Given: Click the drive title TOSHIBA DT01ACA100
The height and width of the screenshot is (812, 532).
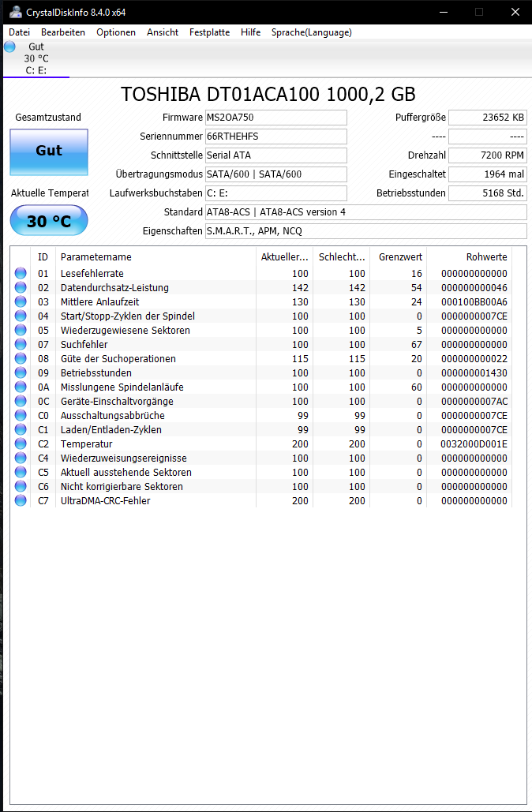Looking at the screenshot, I should click(268, 94).
